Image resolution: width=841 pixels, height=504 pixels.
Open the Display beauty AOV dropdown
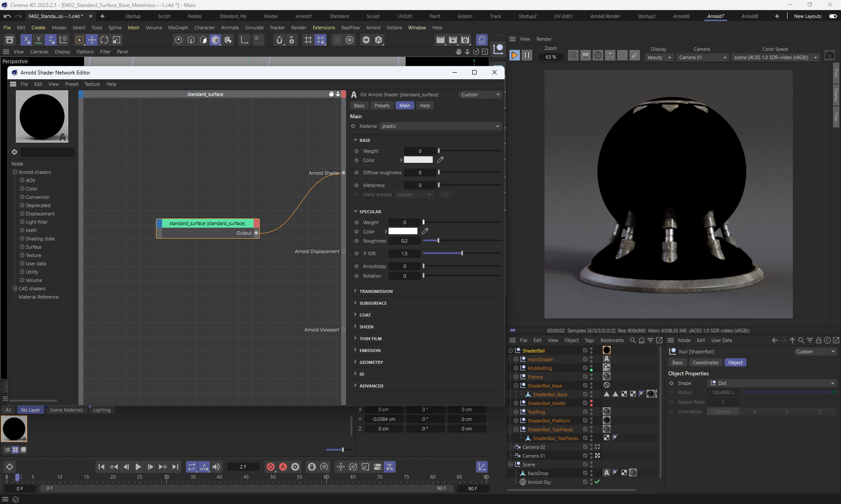pos(659,57)
